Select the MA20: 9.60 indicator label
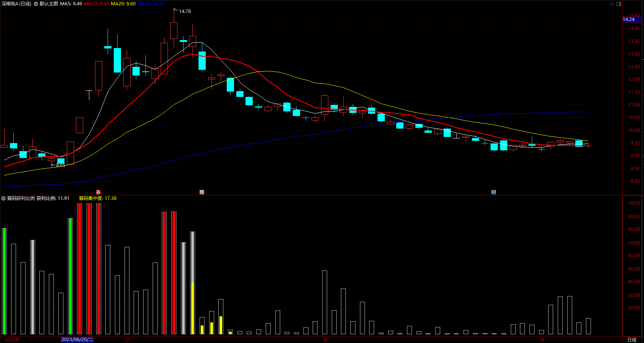 (123, 4)
